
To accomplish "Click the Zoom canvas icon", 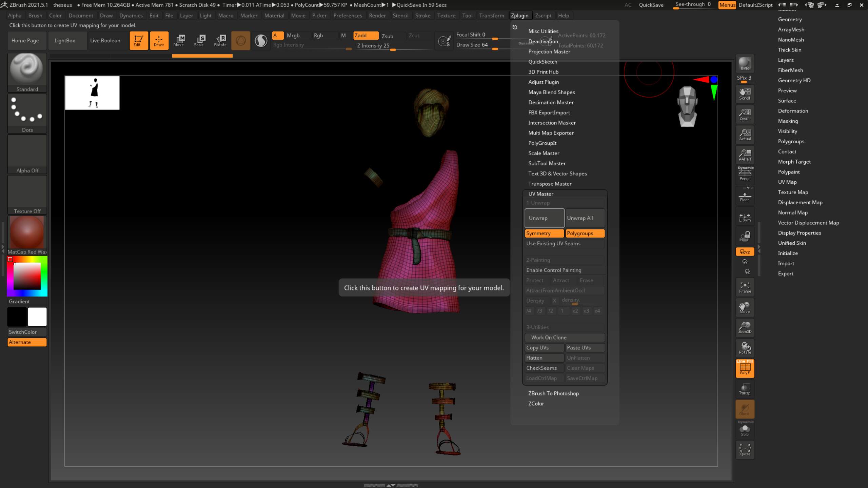I will [745, 114].
